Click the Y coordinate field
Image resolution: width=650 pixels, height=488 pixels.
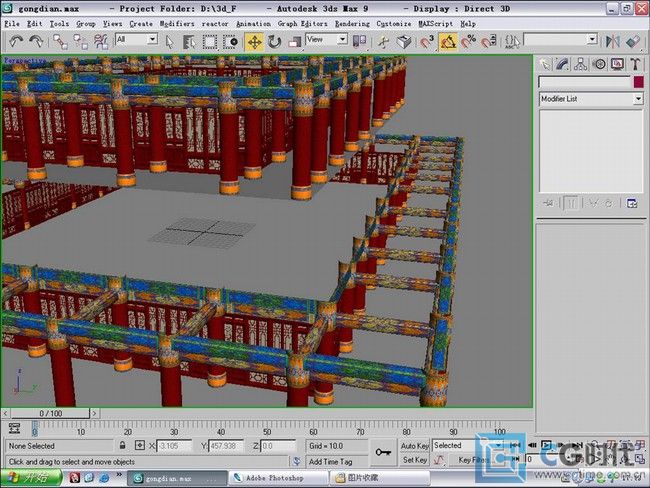pos(226,446)
